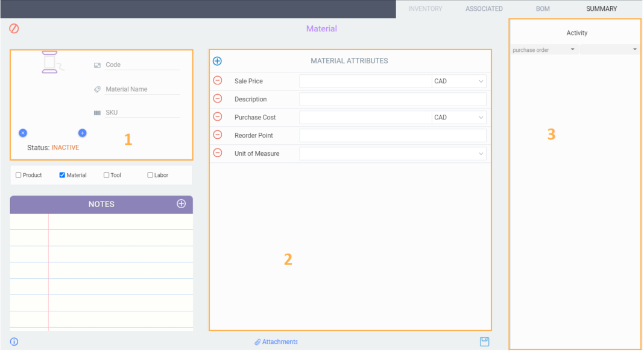Click the Purchase Cost value field
Image resolution: width=644 pixels, height=353 pixels.
pyautogui.click(x=365, y=118)
